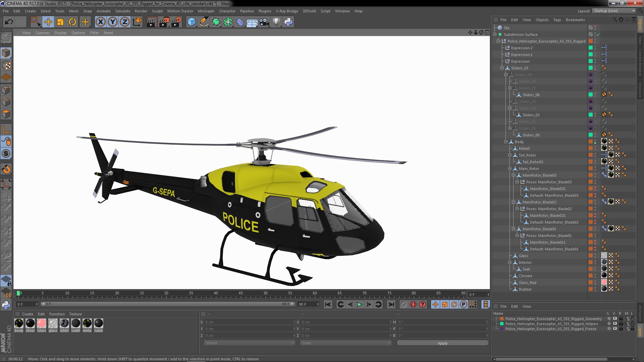The width and height of the screenshot is (644, 362).
Task: Toggle visibility of Geometry layer
Action: coord(615,319)
